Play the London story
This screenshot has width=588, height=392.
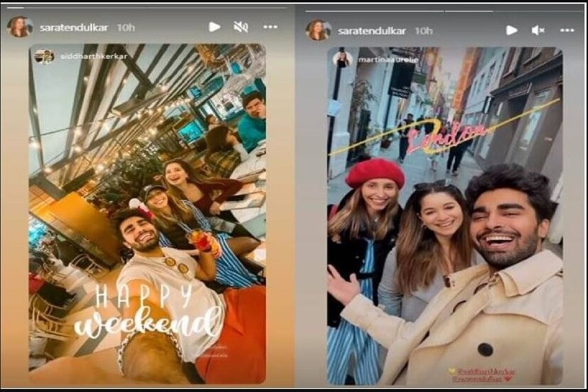[x=511, y=30]
